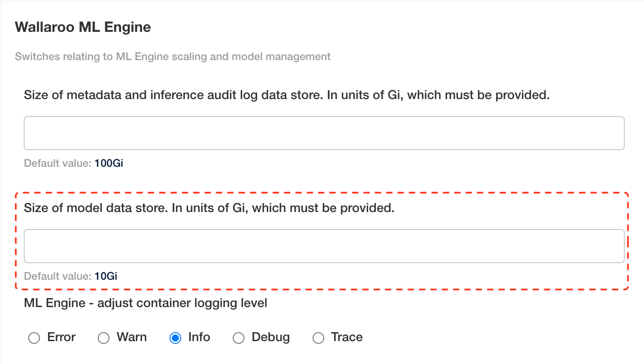Click the 'Trace' radio label text

tap(347, 337)
